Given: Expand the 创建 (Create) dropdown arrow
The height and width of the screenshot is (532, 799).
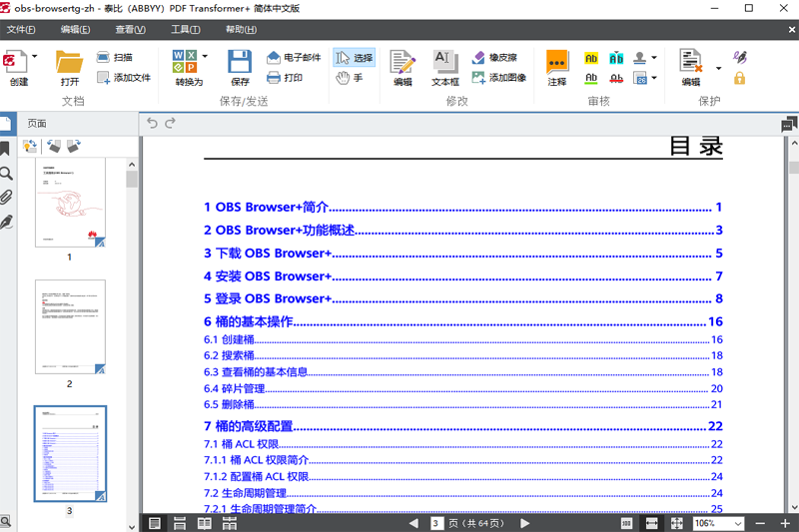Looking at the screenshot, I should click(34, 57).
